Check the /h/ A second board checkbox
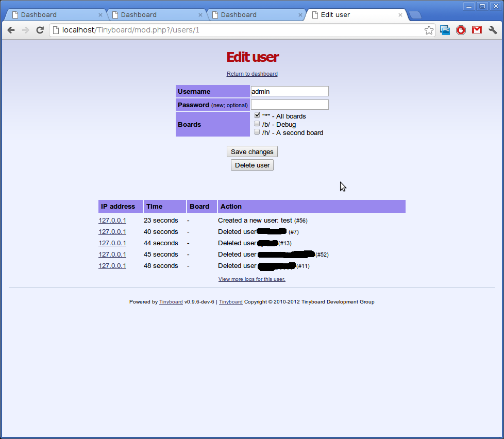The height and width of the screenshot is (439, 504). tap(257, 132)
